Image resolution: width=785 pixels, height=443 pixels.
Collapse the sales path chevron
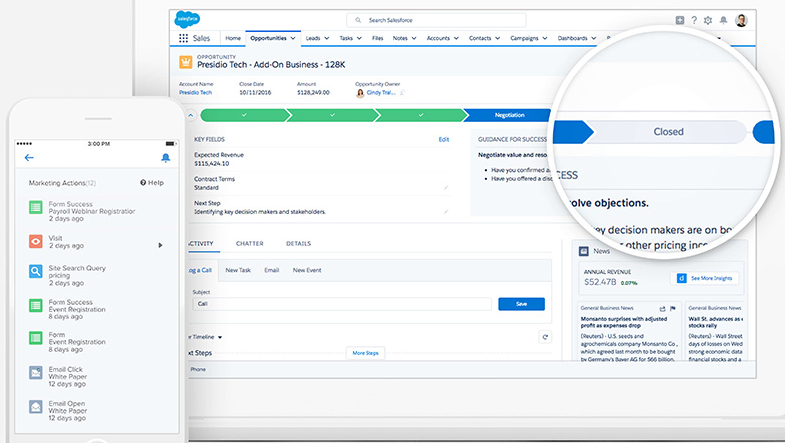coord(191,115)
